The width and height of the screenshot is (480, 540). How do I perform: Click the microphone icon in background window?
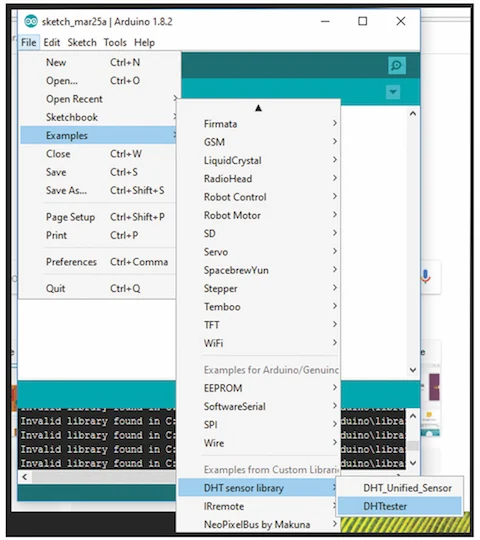(x=425, y=276)
